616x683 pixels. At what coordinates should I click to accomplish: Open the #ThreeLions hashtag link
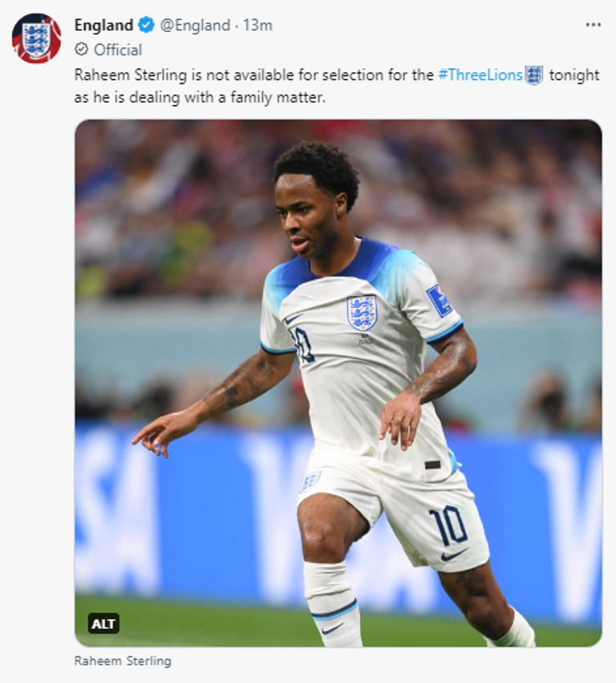tap(480, 75)
